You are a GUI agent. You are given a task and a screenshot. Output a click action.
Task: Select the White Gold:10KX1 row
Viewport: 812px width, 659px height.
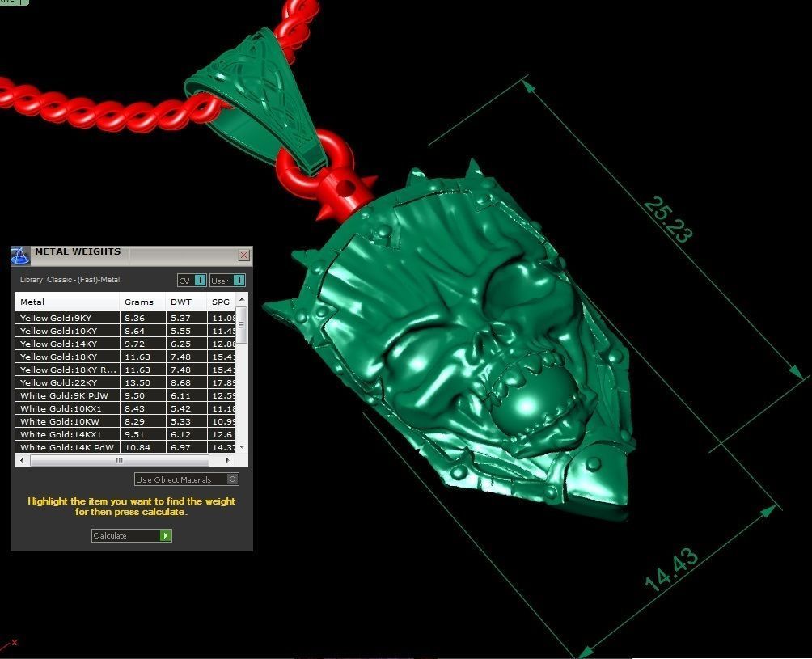[x=125, y=408]
